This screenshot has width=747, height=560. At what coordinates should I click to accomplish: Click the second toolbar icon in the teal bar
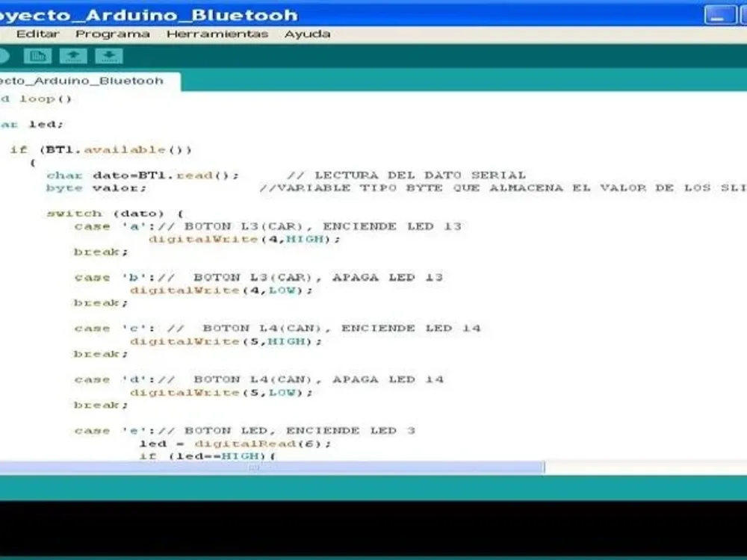pos(37,55)
